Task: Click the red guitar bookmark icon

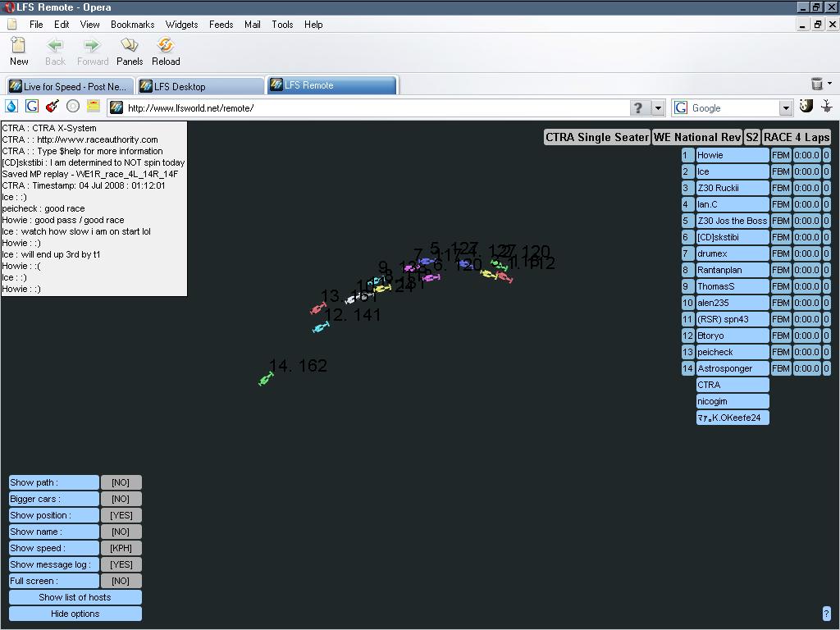Action: click(x=52, y=106)
